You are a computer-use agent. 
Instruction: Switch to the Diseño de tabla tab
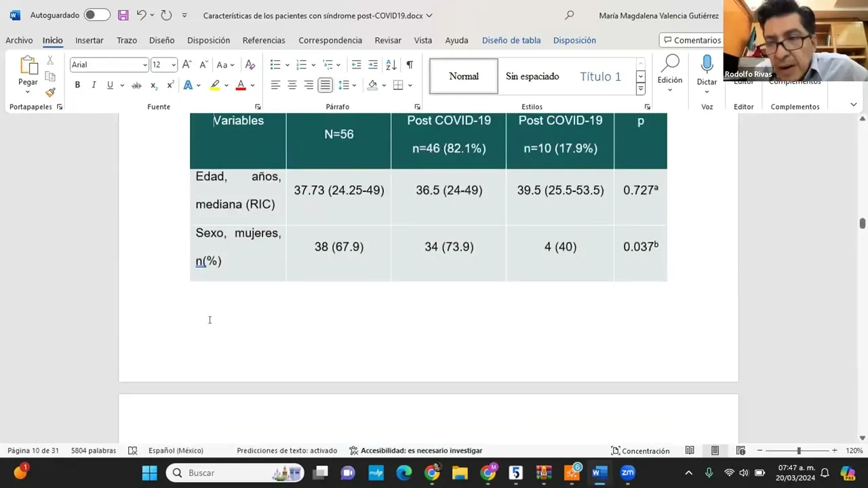(511, 40)
